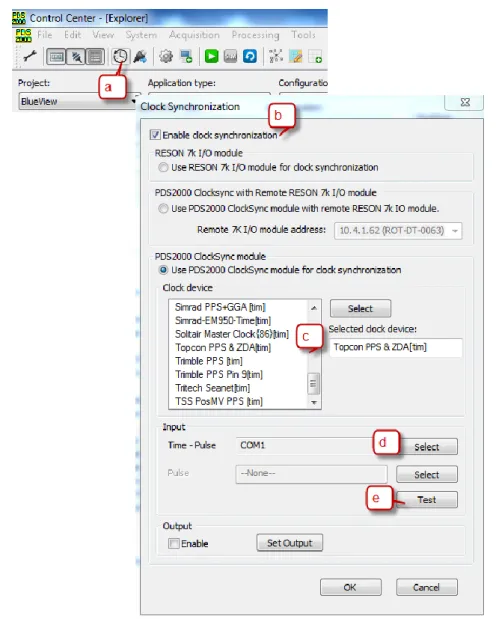The image size is (502, 619).
Task: Open settings with the gear toolbar icon
Action: click(x=166, y=56)
